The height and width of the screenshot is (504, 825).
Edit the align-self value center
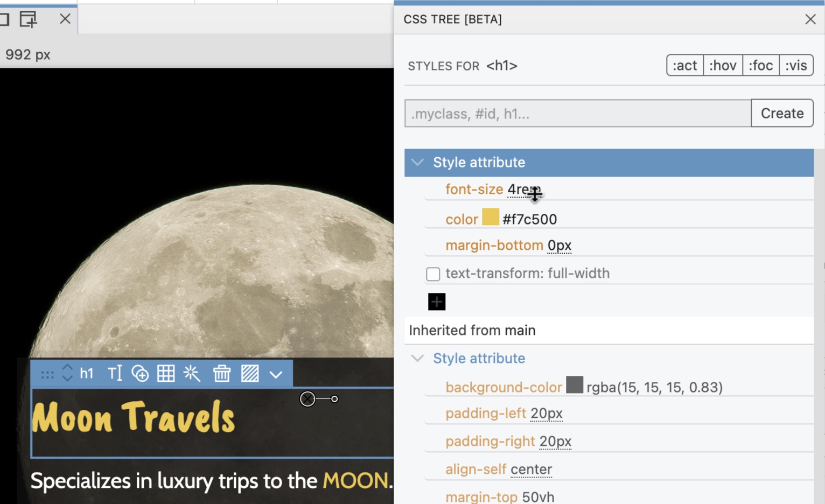531,469
